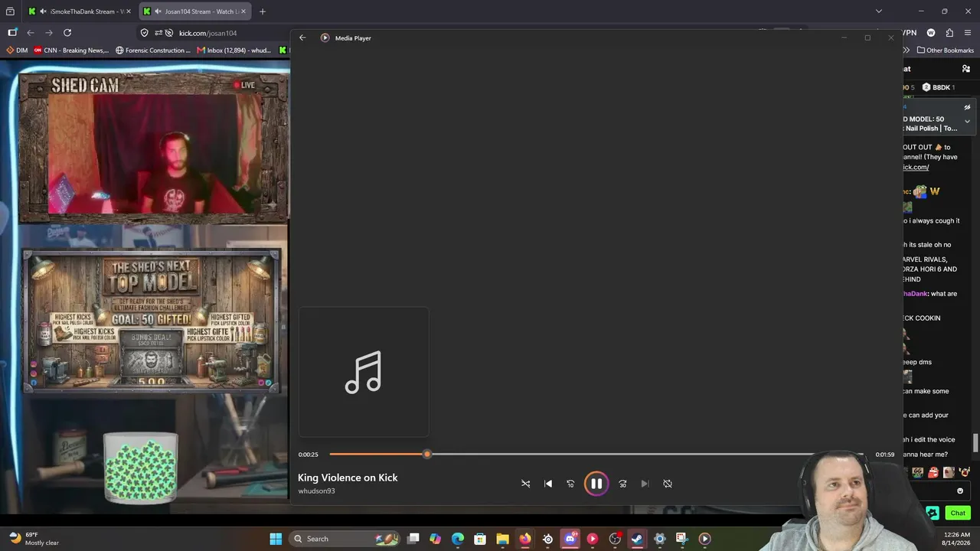Screen dimensions: 980x551
Task: Open Microsoft Store from the taskbar
Action: point(480,539)
